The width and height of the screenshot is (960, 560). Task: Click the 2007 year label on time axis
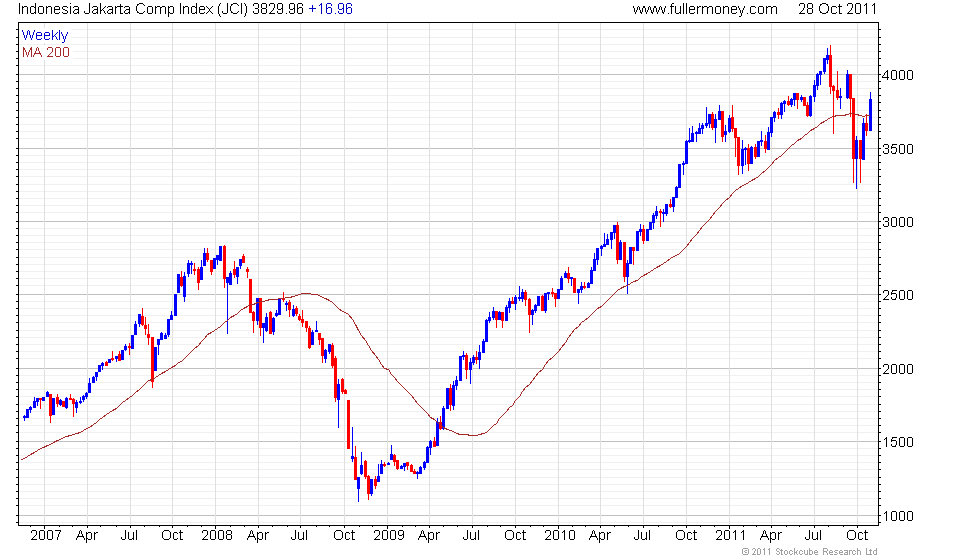pos(46,536)
